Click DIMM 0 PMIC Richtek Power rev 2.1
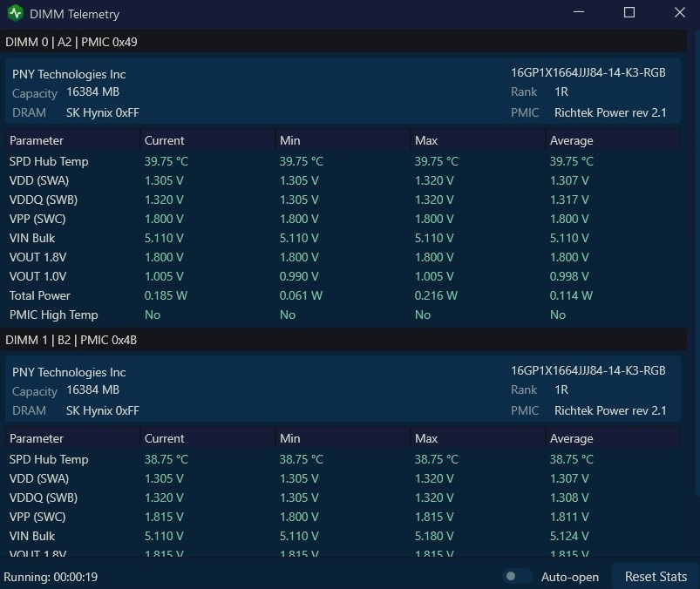700x589 pixels. [x=610, y=112]
